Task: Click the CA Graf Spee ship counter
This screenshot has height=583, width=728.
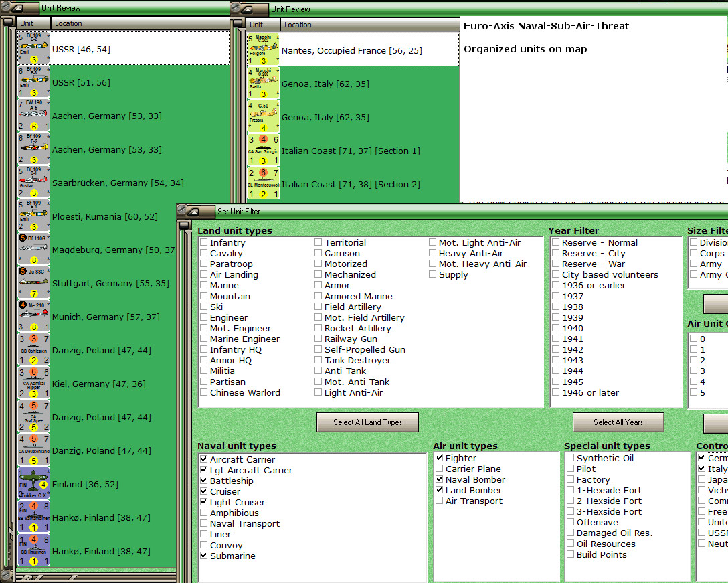Action: [x=33, y=417]
